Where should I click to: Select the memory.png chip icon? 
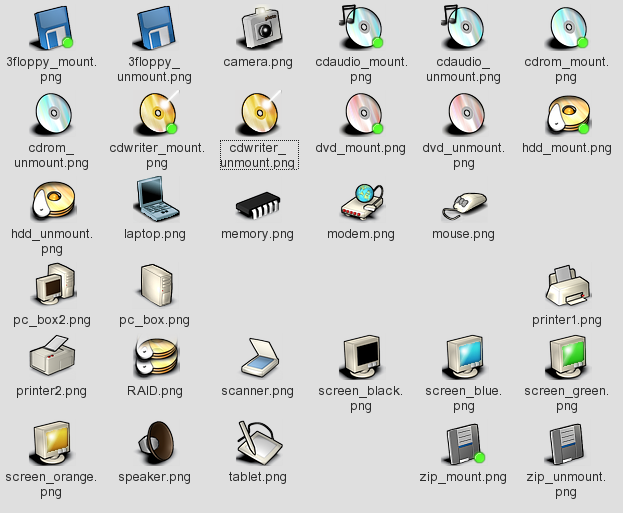click(x=258, y=205)
